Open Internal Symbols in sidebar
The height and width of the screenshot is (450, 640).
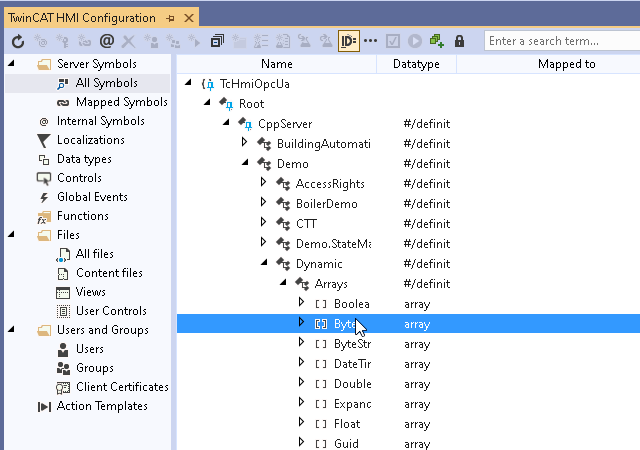(x=100, y=121)
